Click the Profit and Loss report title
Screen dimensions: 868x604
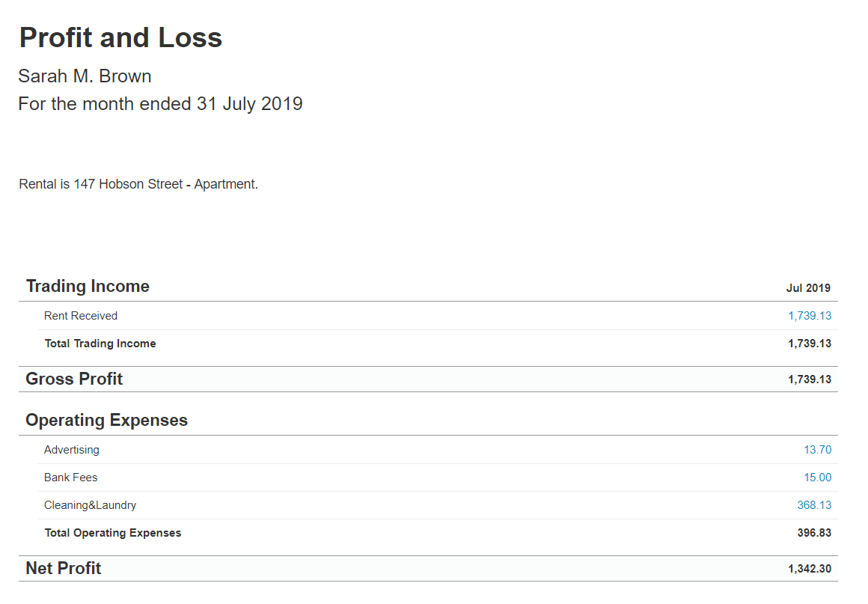click(120, 38)
